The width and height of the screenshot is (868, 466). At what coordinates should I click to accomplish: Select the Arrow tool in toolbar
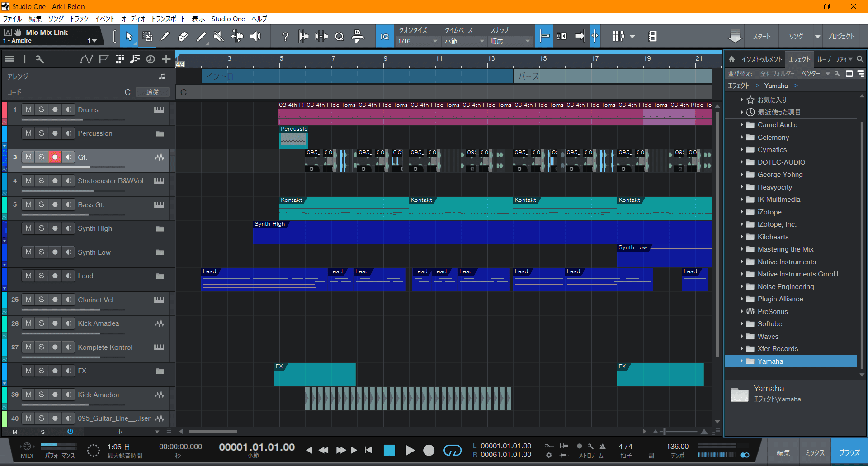[129, 37]
